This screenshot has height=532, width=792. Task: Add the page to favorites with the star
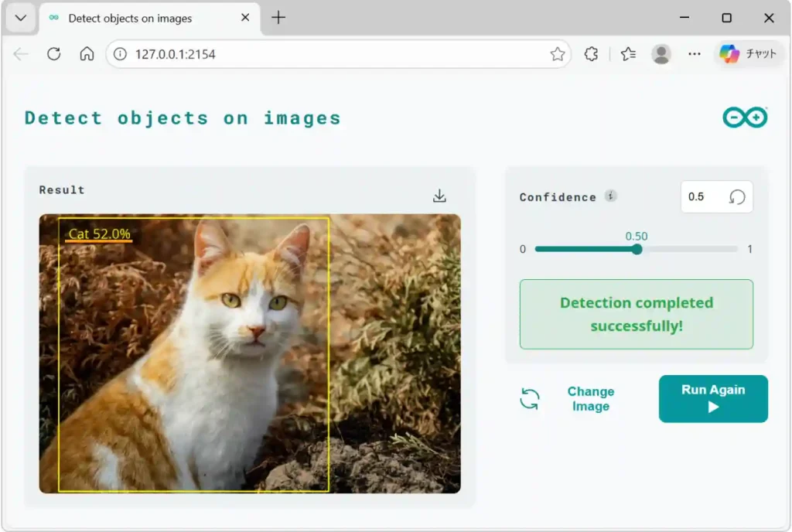pyautogui.click(x=557, y=54)
